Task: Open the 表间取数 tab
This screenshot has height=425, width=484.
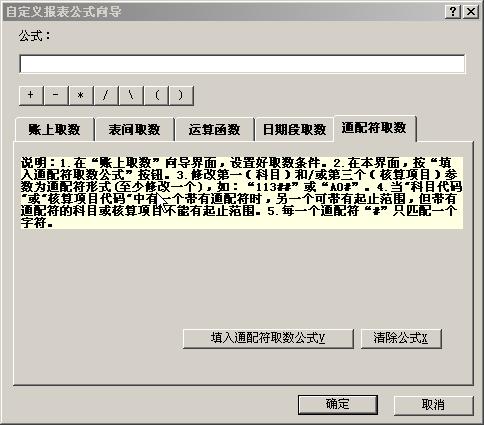Action: click(134, 129)
